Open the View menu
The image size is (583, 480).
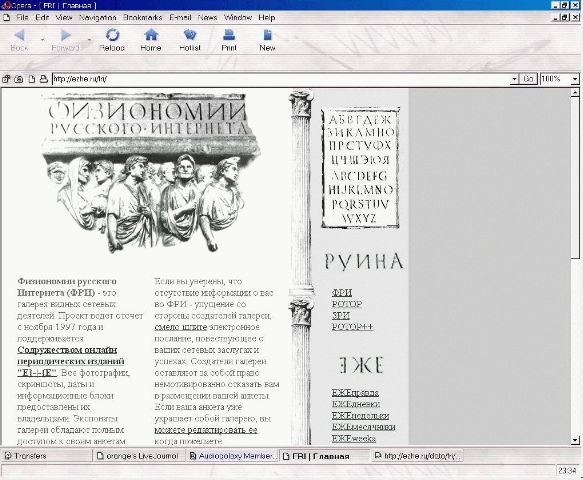(x=64, y=17)
